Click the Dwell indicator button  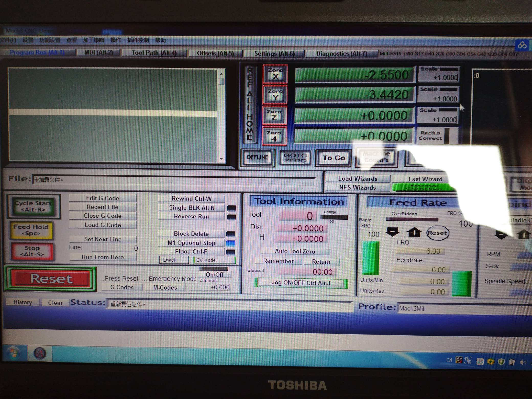pos(174,260)
